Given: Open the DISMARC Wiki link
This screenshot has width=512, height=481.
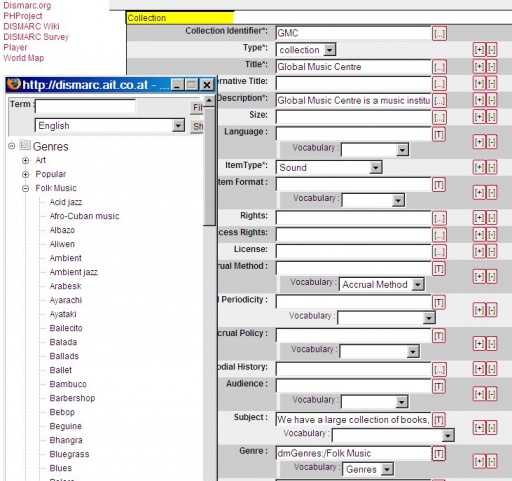Looking at the screenshot, I should (31, 26).
